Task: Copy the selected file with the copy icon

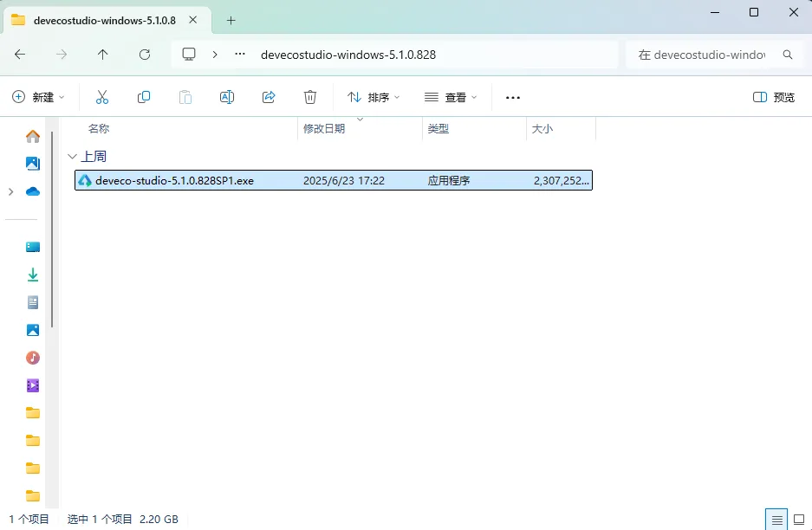Action: click(x=144, y=97)
